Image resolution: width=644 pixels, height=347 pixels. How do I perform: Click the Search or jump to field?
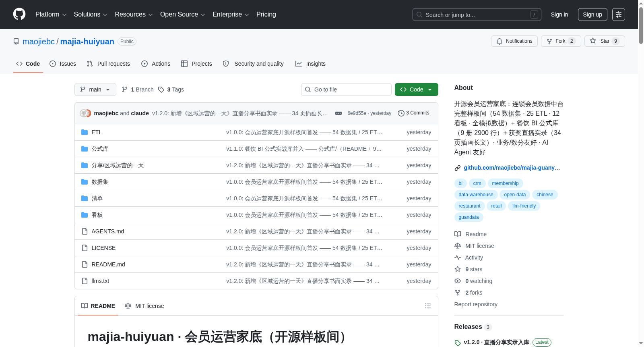click(x=477, y=15)
